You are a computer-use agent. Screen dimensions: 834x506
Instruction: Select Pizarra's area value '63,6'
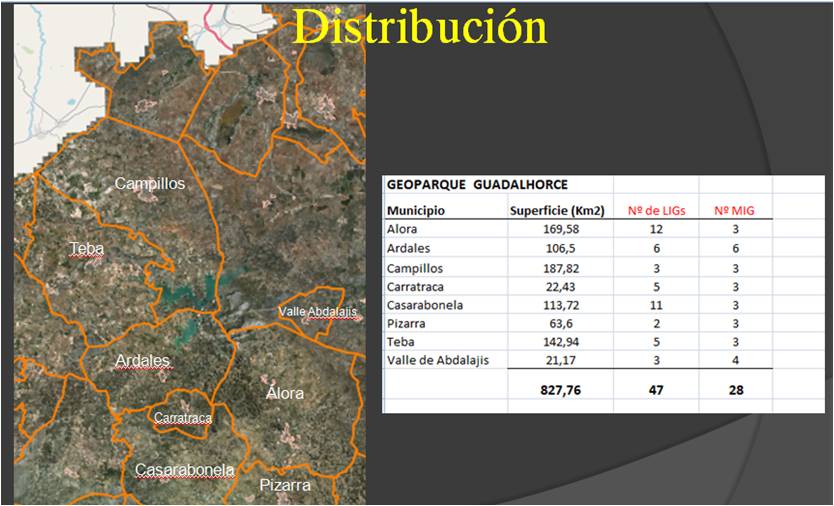[561, 323]
